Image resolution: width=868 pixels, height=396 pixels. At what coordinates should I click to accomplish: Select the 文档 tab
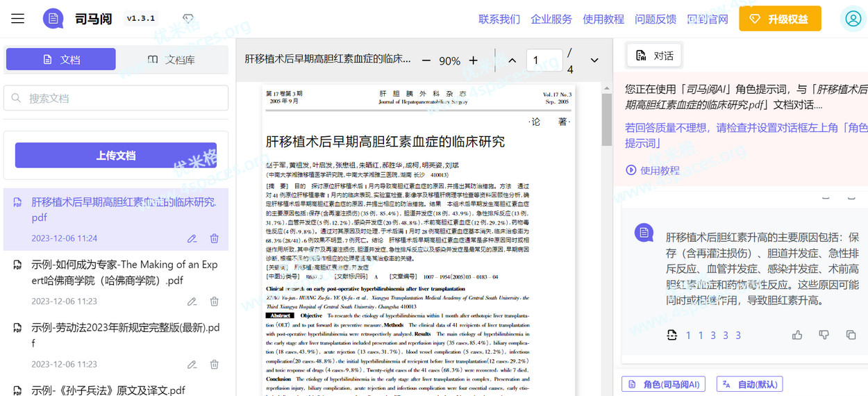[x=61, y=60]
